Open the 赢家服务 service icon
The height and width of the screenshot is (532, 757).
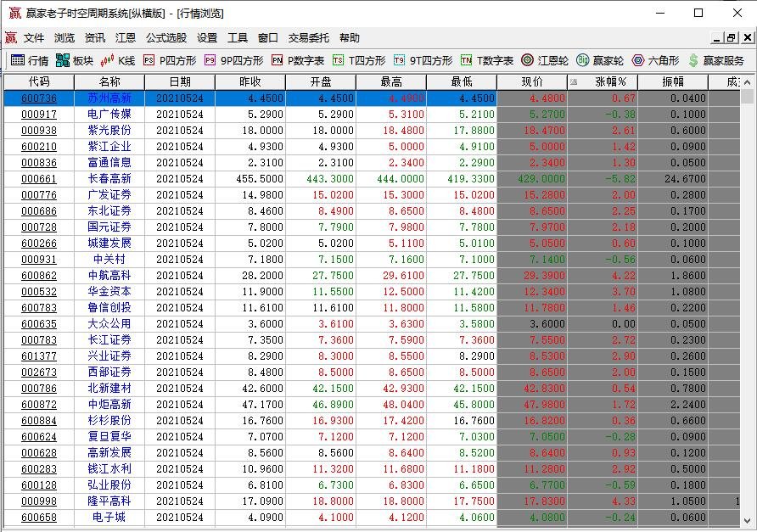point(715,60)
